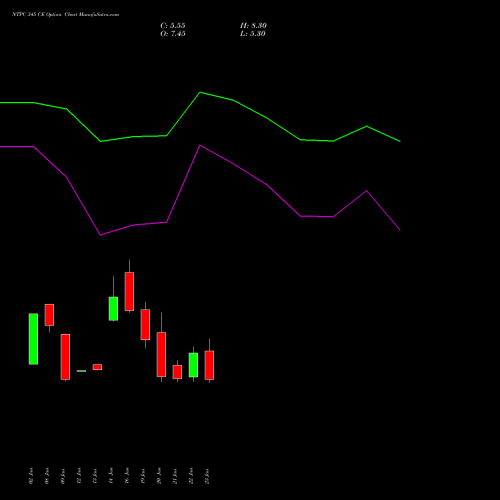Select the high value H: 8.30
The height and width of the screenshot is (500, 500).
coord(253,26)
